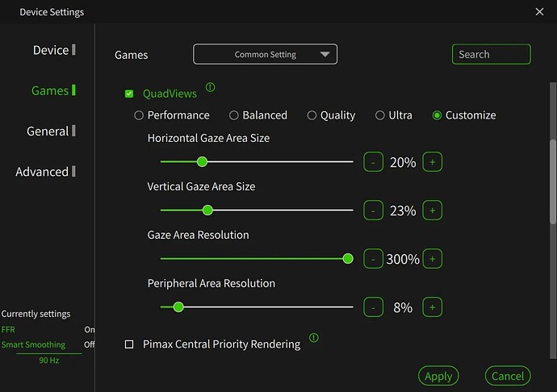Open the Common Setting dropdown
The height and width of the screenshot is (392, 557).
click(265, 55)
